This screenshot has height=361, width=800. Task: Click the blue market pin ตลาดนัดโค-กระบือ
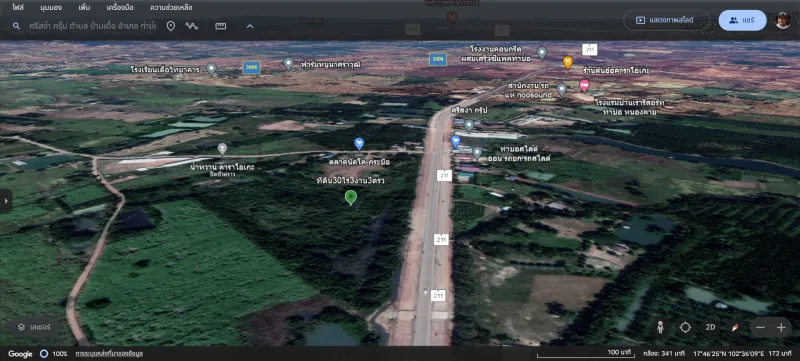point(359,144)
